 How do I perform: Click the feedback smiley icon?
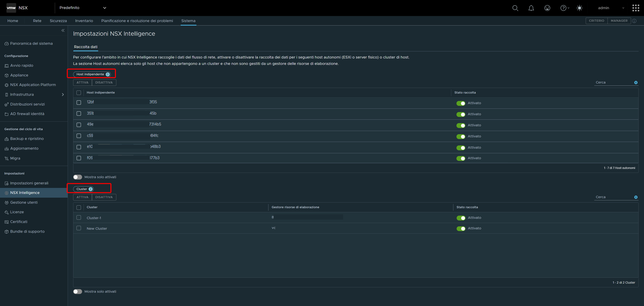tap(547, 8)
